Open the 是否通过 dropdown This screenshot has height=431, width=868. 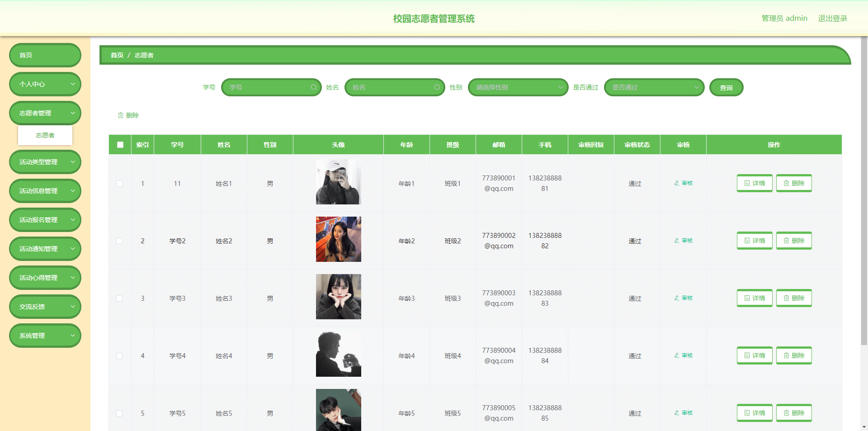tap(654, 87)
